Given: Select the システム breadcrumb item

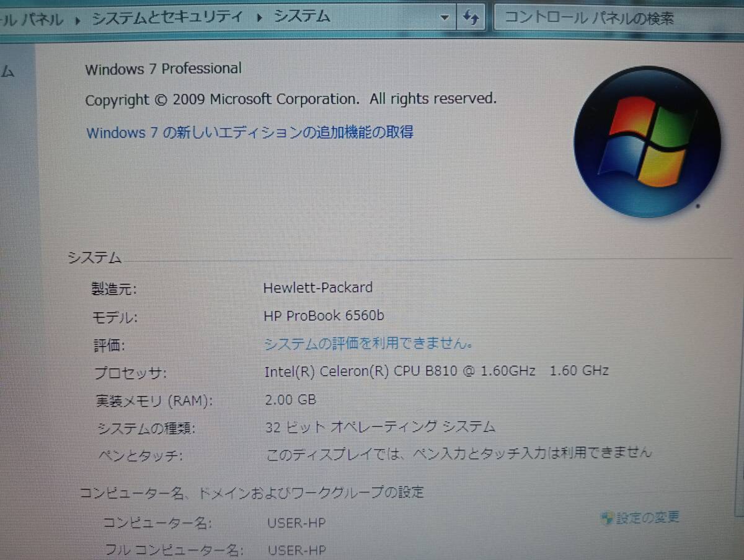Looking at the screenshot, I should [x=302, y=17].
